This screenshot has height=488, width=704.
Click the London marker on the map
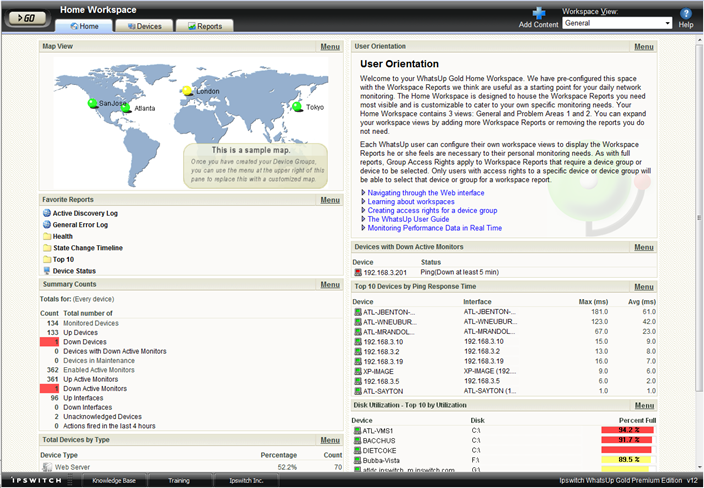[x=187, y=92]
